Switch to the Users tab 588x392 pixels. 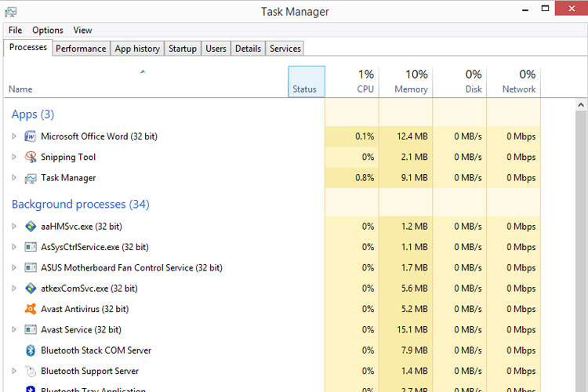pyautogui.click(x=216, y=49)
